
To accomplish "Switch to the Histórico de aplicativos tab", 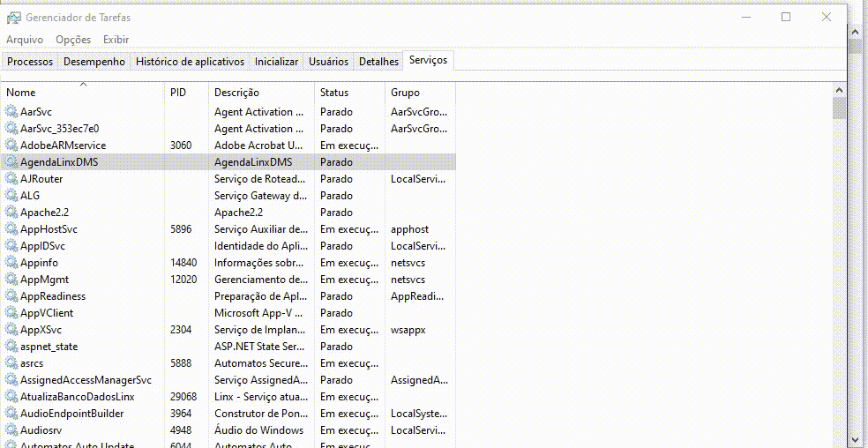I will pyautogui.click(x=190, y=62).
